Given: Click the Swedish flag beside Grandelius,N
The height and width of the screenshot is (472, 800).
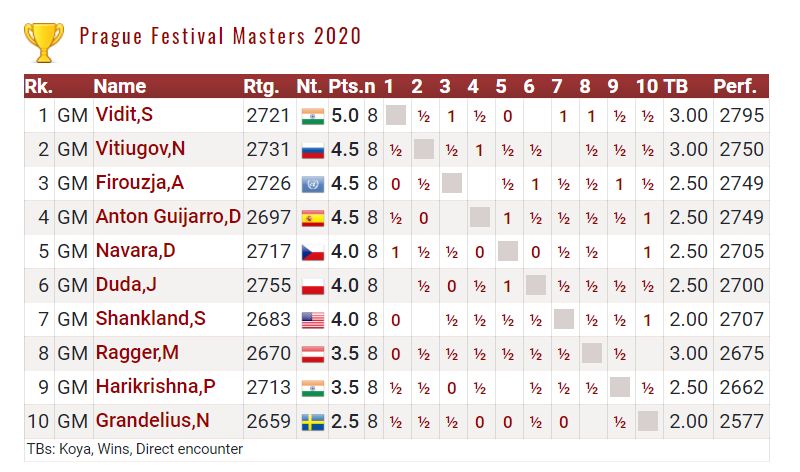Looking at the screenshot, I should click(312, 422).
